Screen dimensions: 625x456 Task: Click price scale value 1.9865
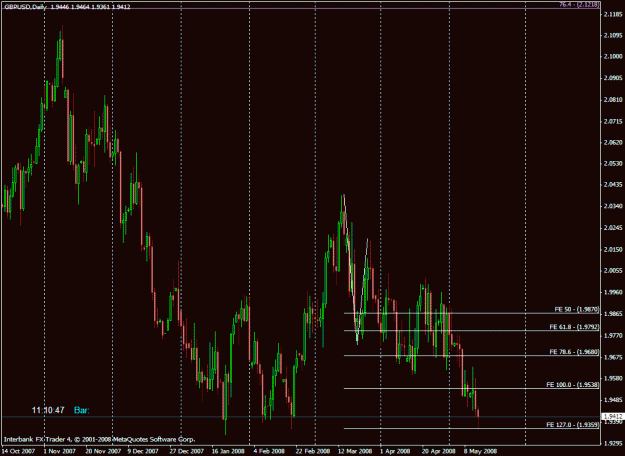click(x=613, y=313)
